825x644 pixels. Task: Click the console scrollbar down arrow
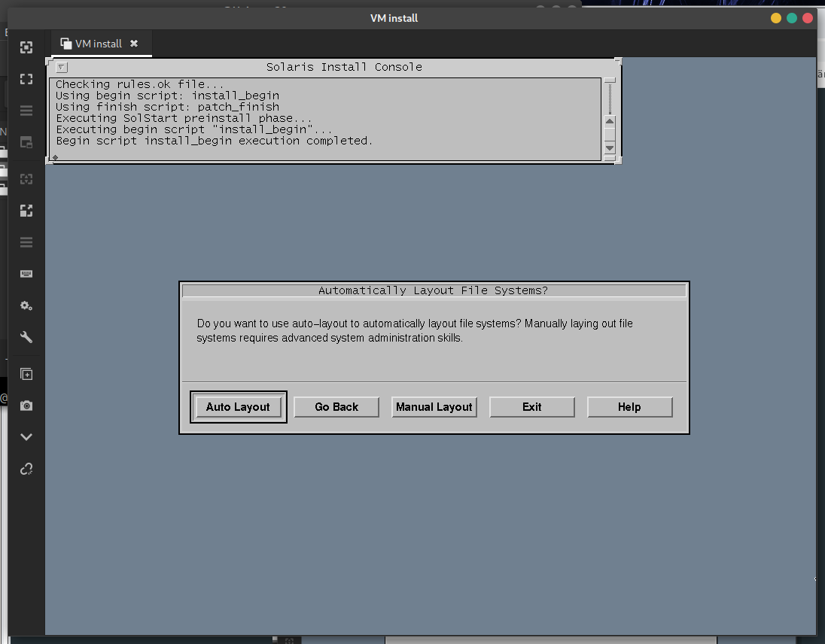coord(610,148)
